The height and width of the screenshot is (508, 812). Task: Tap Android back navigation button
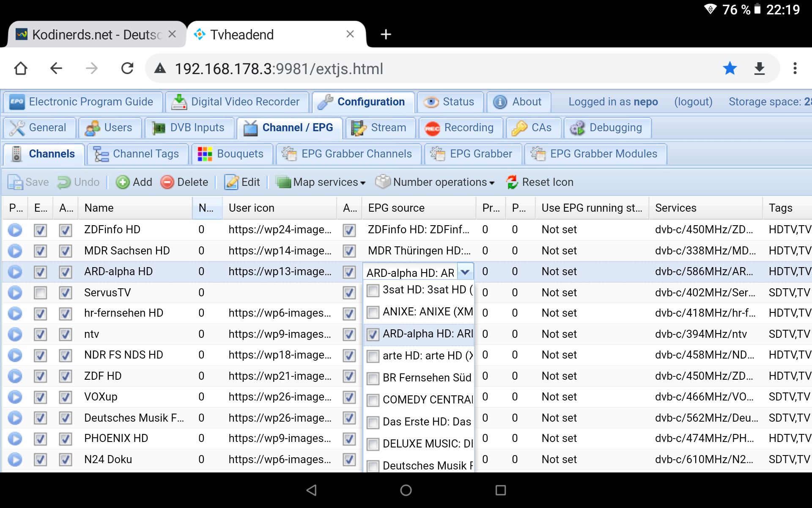coord(312,490)
